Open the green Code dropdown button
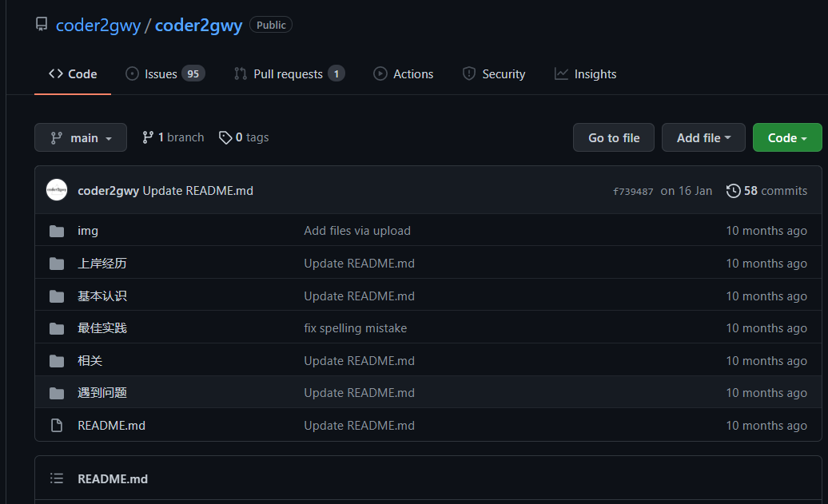This screenshot has width=828, height=504. pyautogui.click(x=787, y=137)
